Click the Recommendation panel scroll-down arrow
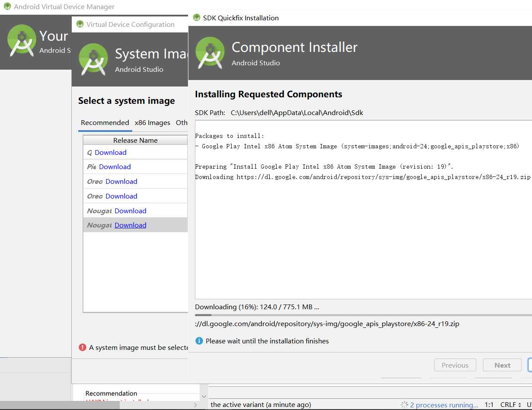This screenshot has width=532, height=410. (x=204, y=397)
